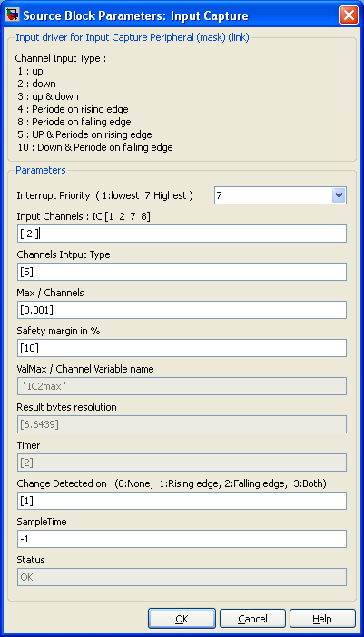Click the greyed-out Timer field
This screenshot has width=364, height=637.
point(182,463)
